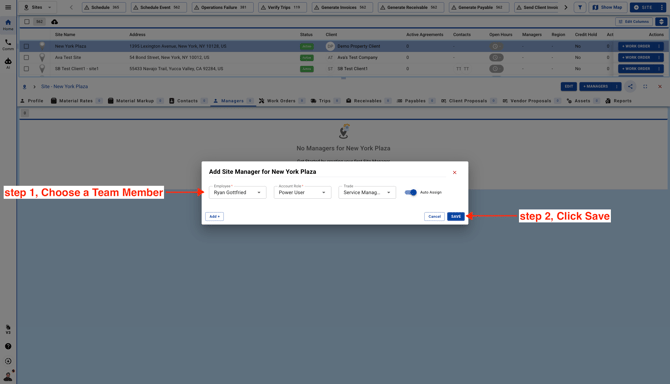Switch to the Assets tab
This screenshot has height=384, width=670.
coord(582,101)
